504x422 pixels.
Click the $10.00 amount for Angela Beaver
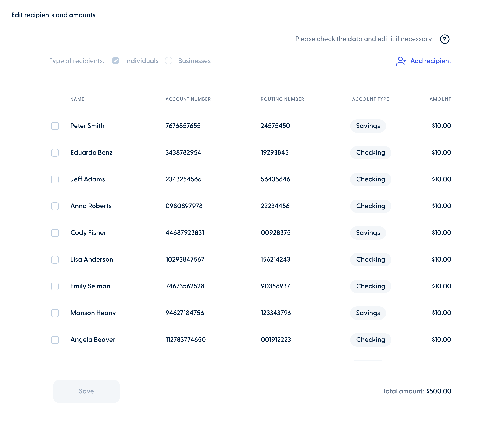441,340
